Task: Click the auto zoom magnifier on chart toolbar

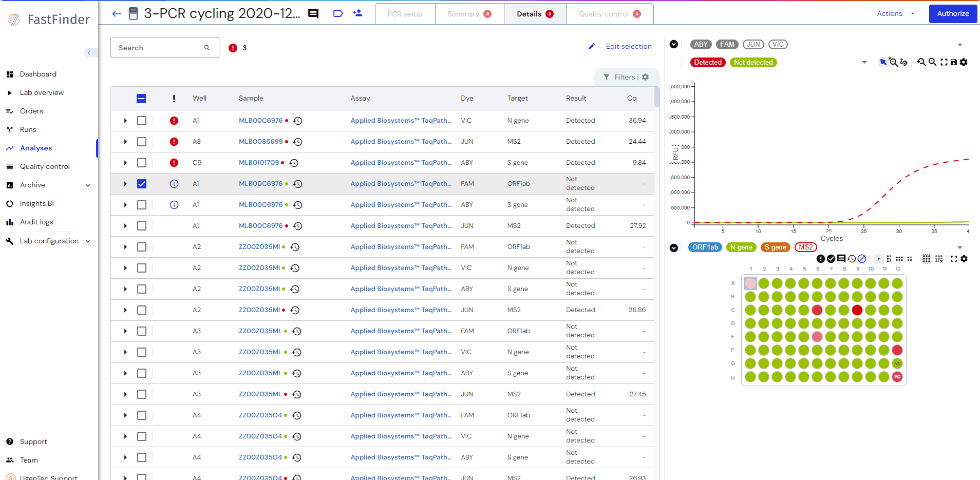Action: click(x=932, y=62)
